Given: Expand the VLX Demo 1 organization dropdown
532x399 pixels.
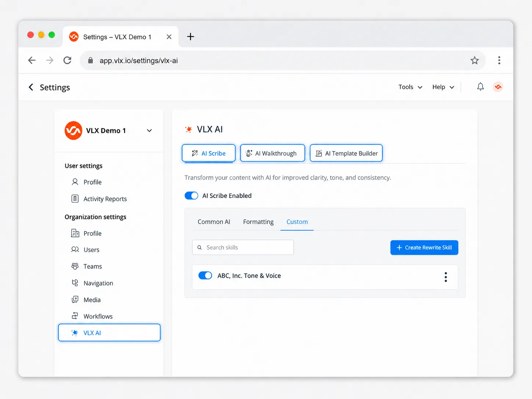Looking at the screenshot, I should click(x=149, y=130).
